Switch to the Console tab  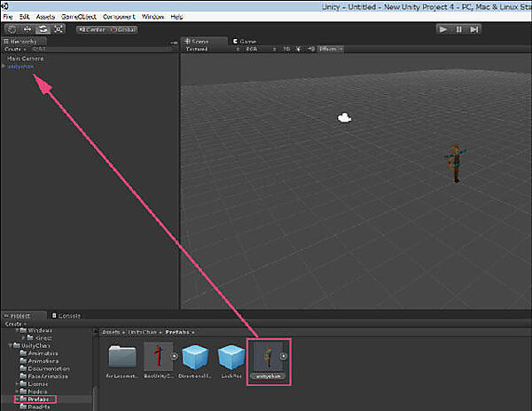coord(69,315)
